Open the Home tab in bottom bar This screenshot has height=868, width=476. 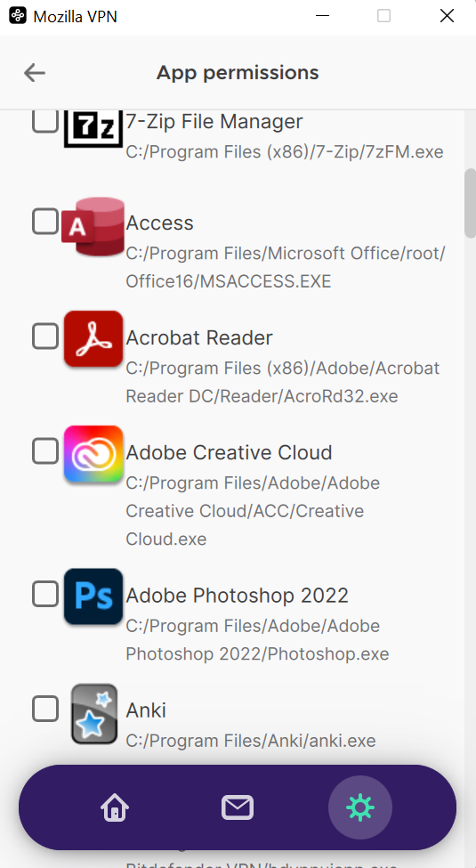coord(115,807)
